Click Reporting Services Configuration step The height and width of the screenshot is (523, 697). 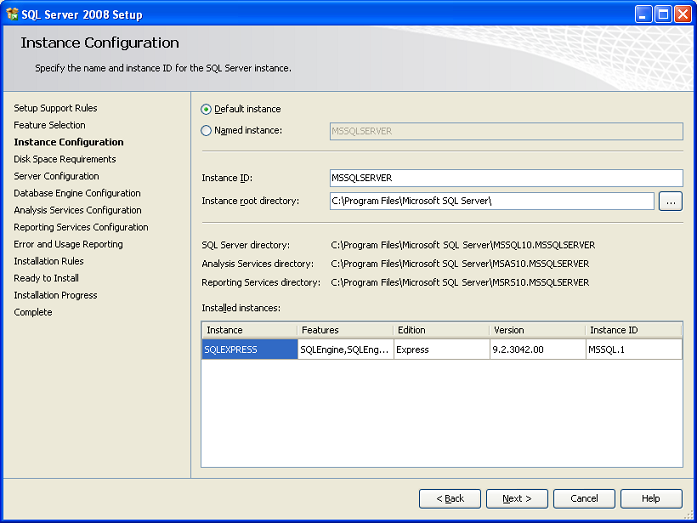(81, 227)
